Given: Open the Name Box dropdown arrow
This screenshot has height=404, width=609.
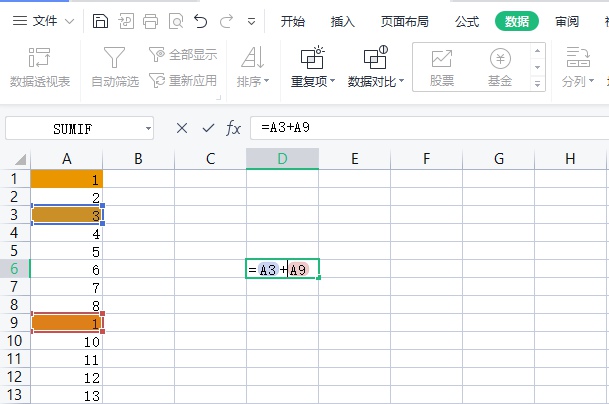Looking at the screenshot, I should pyautogui.click(x=148, y=128).
